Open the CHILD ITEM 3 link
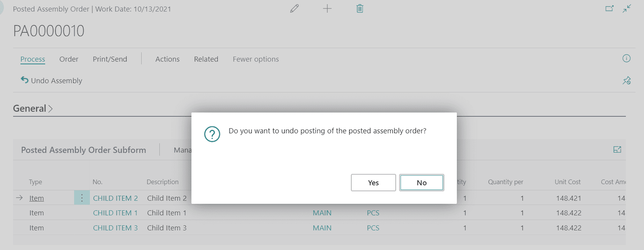Viewport: 644px width, 250px height. tap(115, 228)
